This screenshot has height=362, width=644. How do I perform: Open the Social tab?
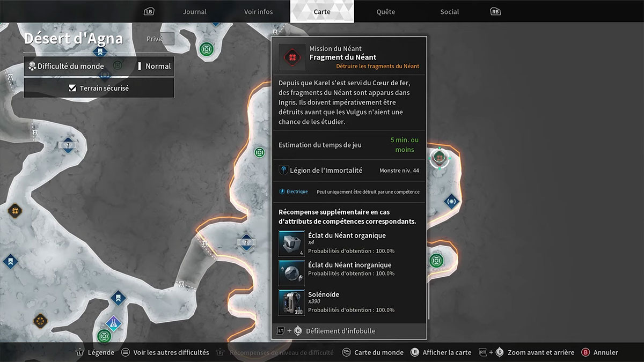coord(449,12)
